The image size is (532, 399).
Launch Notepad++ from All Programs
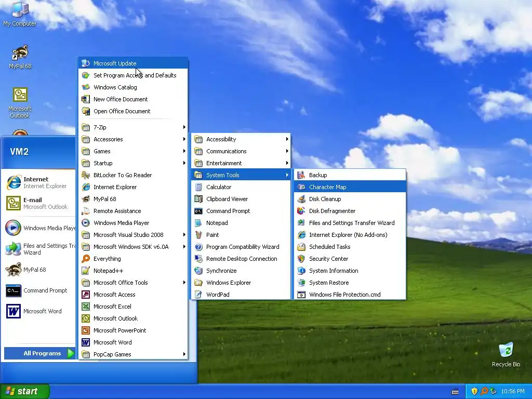click(133, 271)
